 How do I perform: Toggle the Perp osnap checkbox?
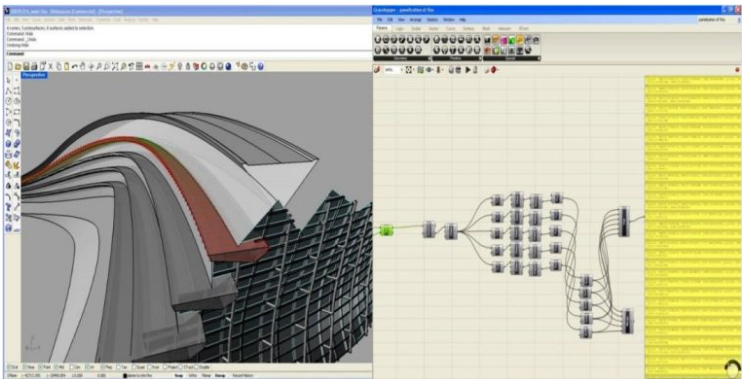103,367
